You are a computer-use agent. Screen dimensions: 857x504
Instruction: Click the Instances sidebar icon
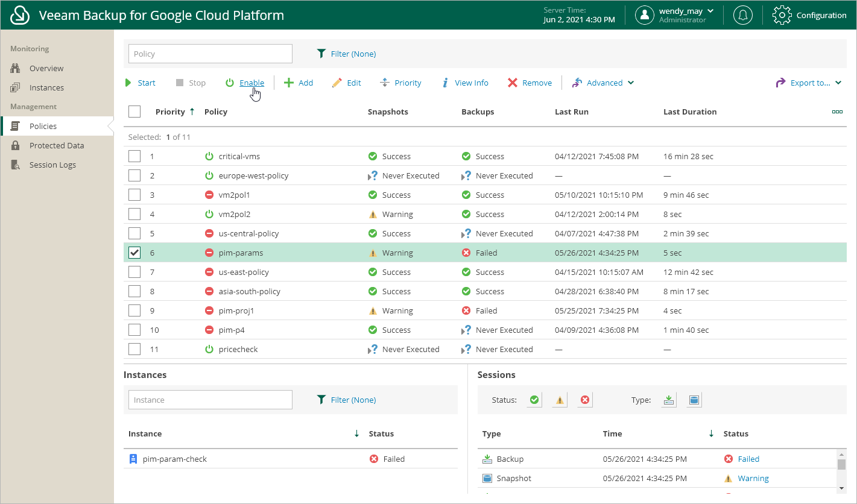coord(16,87)
